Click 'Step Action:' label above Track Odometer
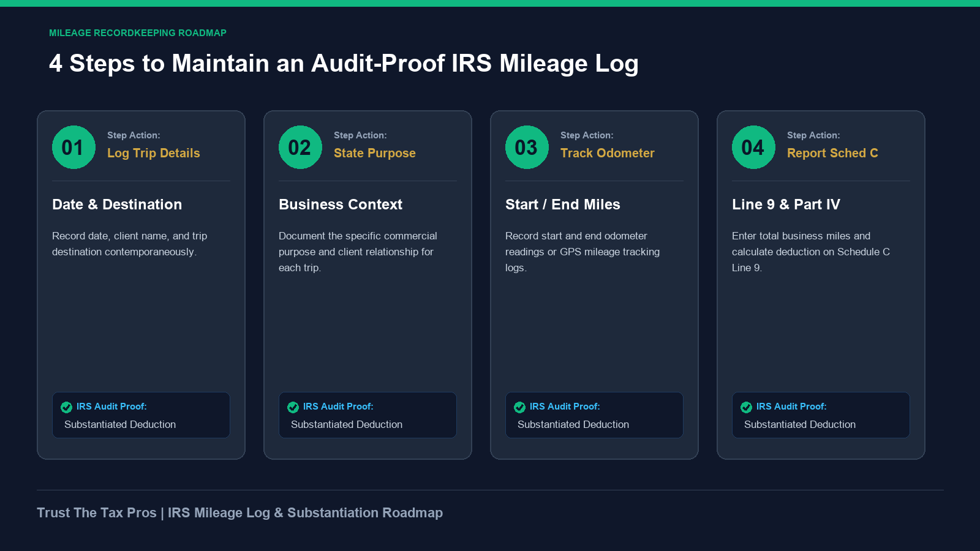 click(587, 135)
